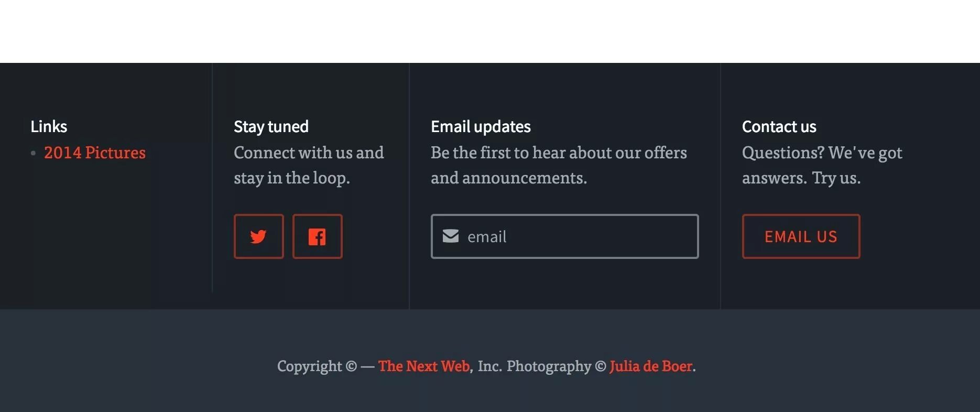
Task: Open the Julia de Boer link
Action: [x=651, y=366]
